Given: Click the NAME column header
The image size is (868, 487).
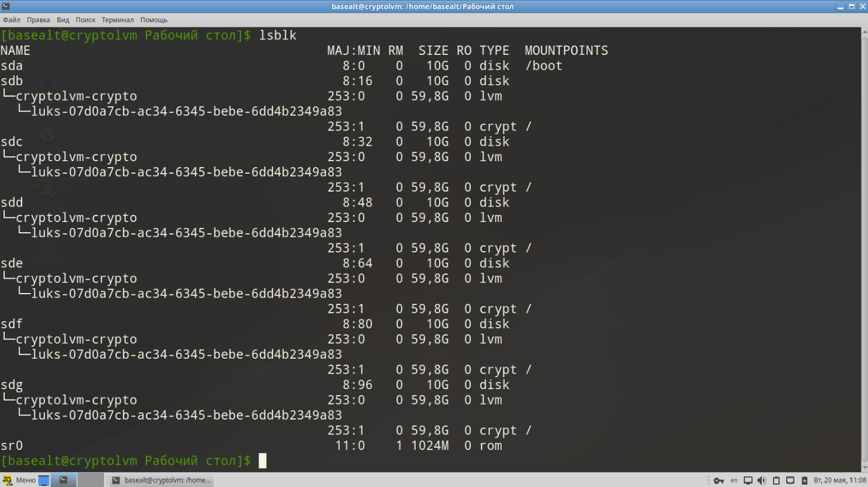Looking at the screenshot, I should pos(16,51).
